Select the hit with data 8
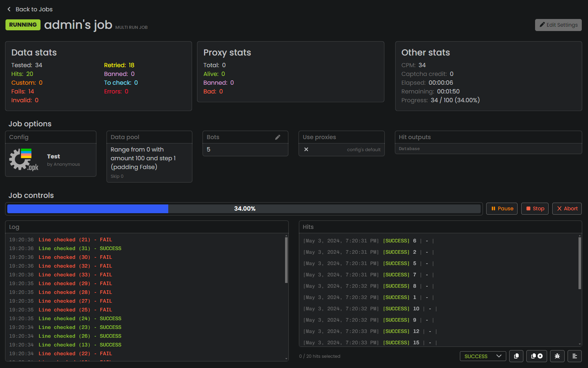Image resolution: width=588 pixels, height=368 pixels. [369, 286]
